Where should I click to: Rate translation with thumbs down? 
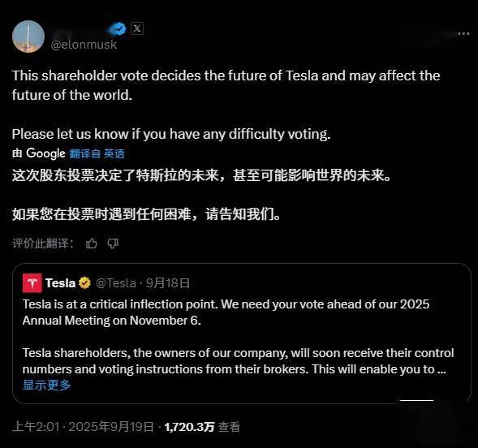point(113,243)
